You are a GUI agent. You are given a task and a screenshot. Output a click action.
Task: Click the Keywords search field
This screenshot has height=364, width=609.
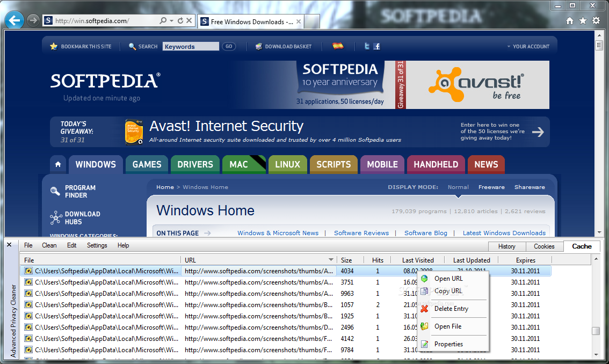click(x=191, y=46)
